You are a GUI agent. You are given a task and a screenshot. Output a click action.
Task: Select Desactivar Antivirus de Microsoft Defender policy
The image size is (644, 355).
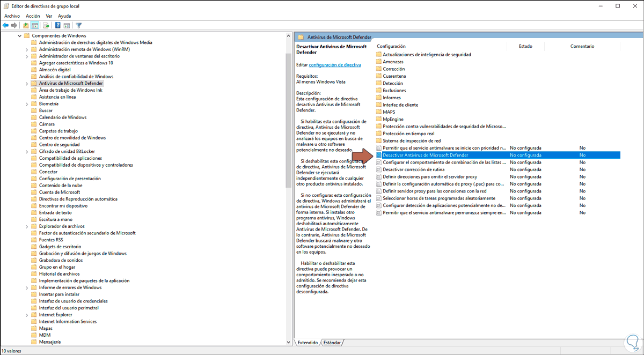497,155
